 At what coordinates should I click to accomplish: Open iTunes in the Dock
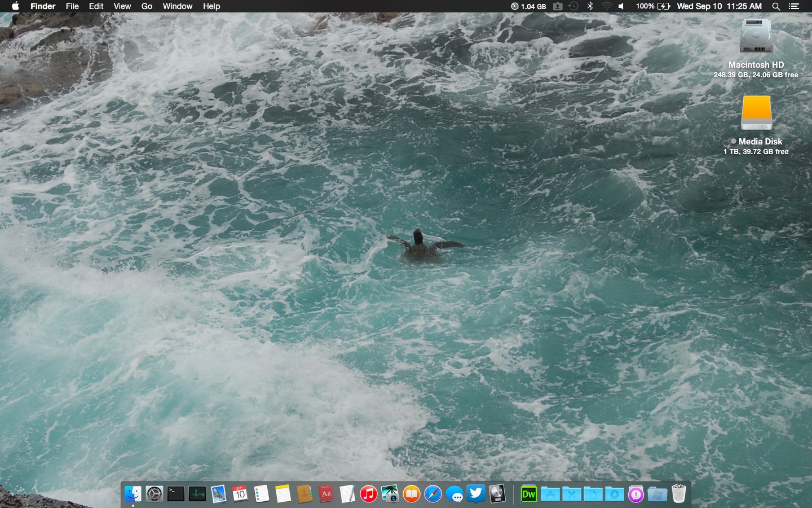pos(368,494)
